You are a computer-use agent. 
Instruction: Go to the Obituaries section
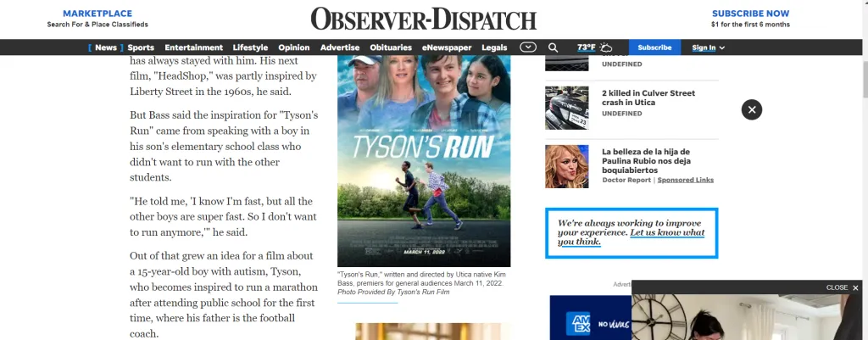click(x=391, y=47)
